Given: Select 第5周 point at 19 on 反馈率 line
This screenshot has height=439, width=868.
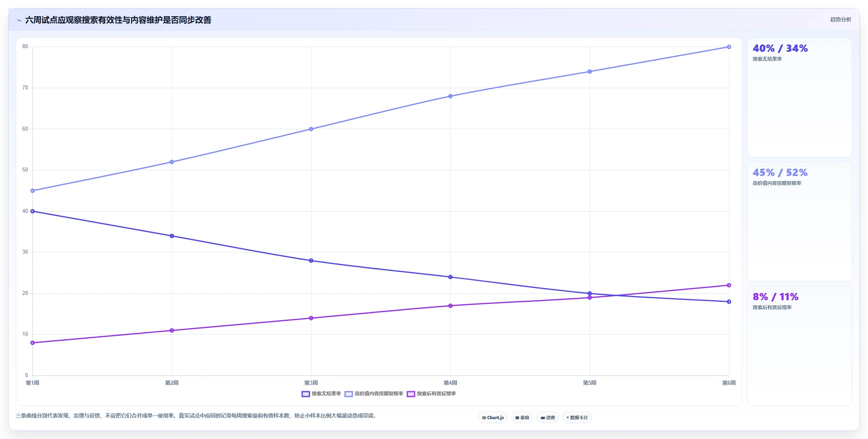Looking at the screenshot, I should click(x=590, y=298).
